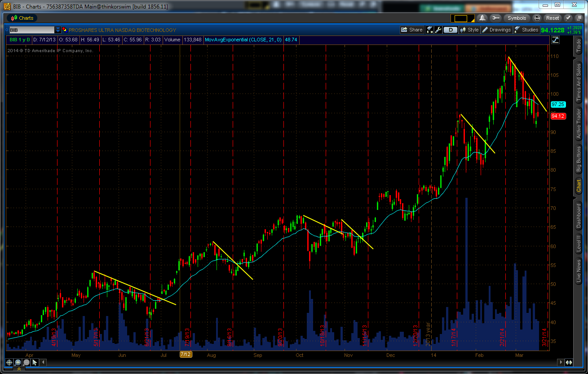Click the expand time axis icon
Screen dimensions: 588x374
click(569, 362)
